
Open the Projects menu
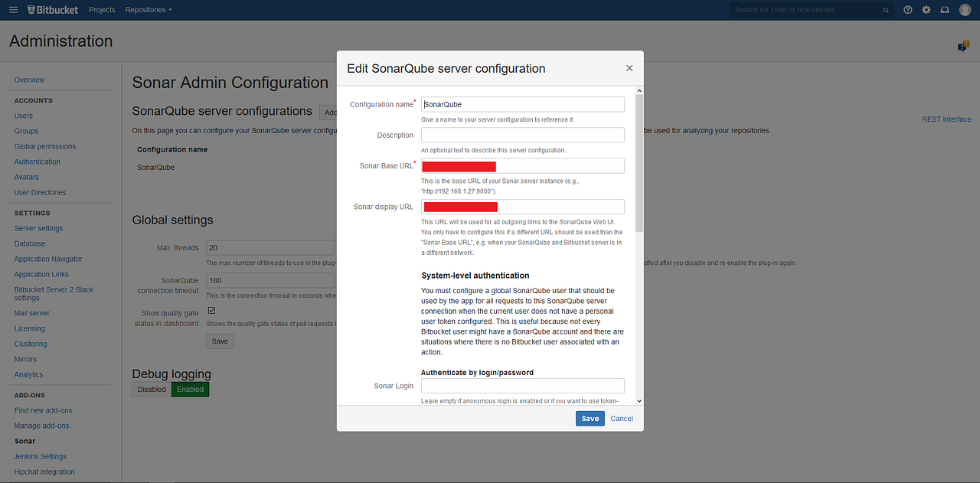tap(102, 10)
